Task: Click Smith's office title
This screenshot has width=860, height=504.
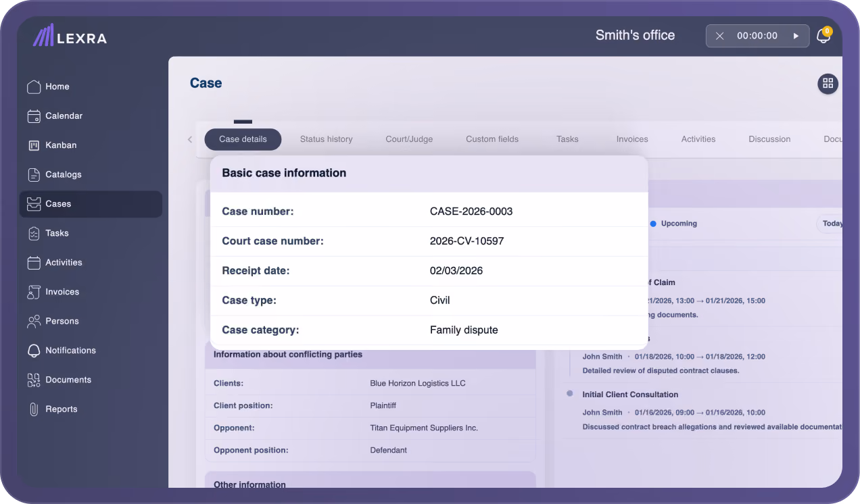Action: click(x=635, y=35)
